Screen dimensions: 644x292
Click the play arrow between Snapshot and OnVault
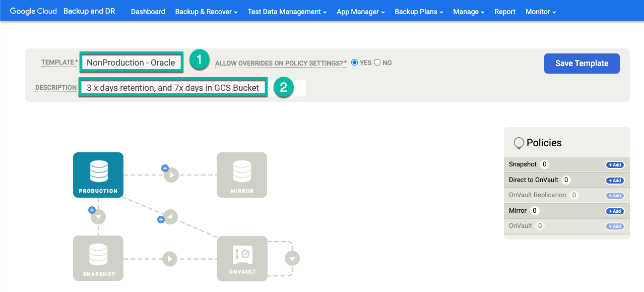click(x=169, y=258)
